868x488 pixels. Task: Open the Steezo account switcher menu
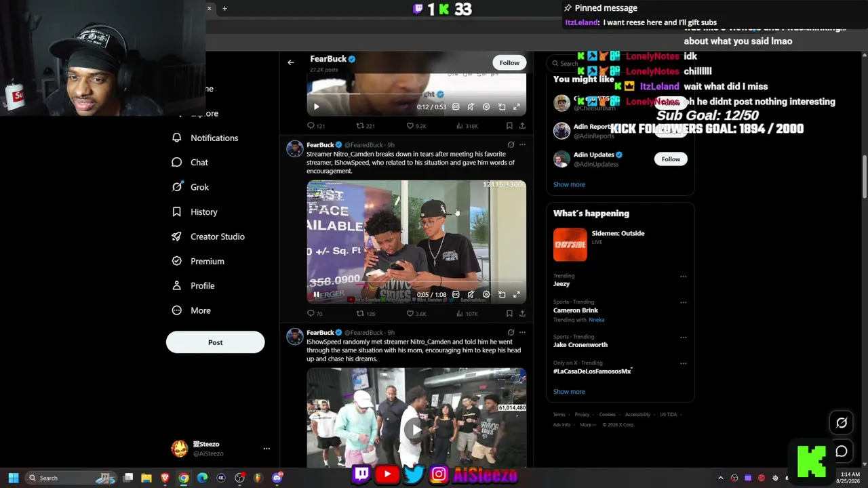point(267,449)
